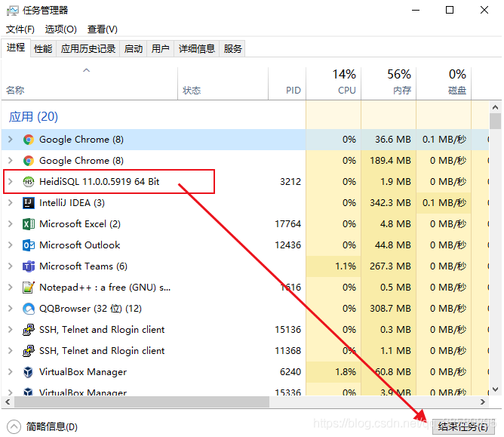This screenshot has height=437, width=504.
Task: Open the 文件(F) menu
Action: 20,29
